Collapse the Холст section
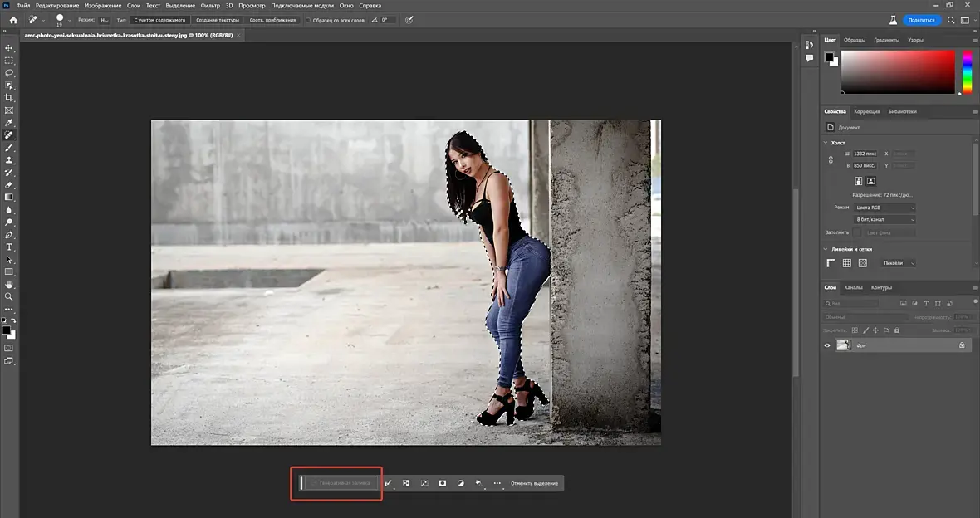980x518 pixels. coord(826,142)
